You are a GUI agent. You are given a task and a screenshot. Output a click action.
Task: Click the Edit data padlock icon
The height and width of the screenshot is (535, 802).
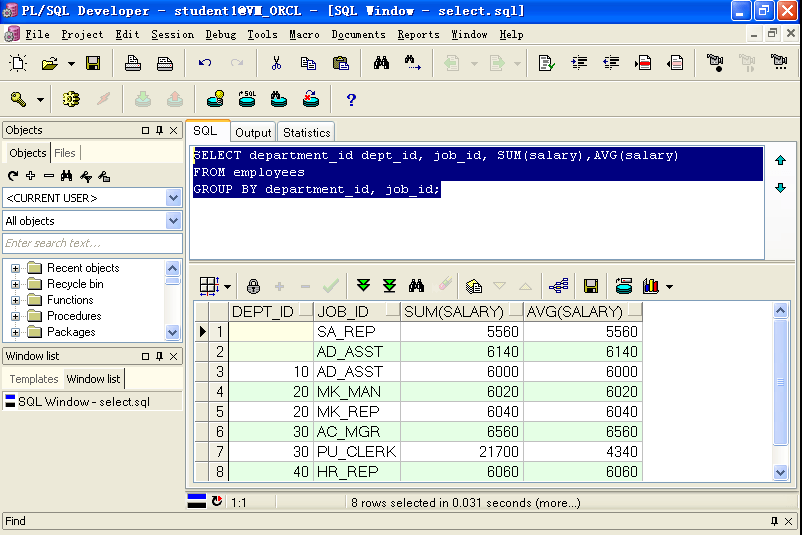(x=253, y=286)
